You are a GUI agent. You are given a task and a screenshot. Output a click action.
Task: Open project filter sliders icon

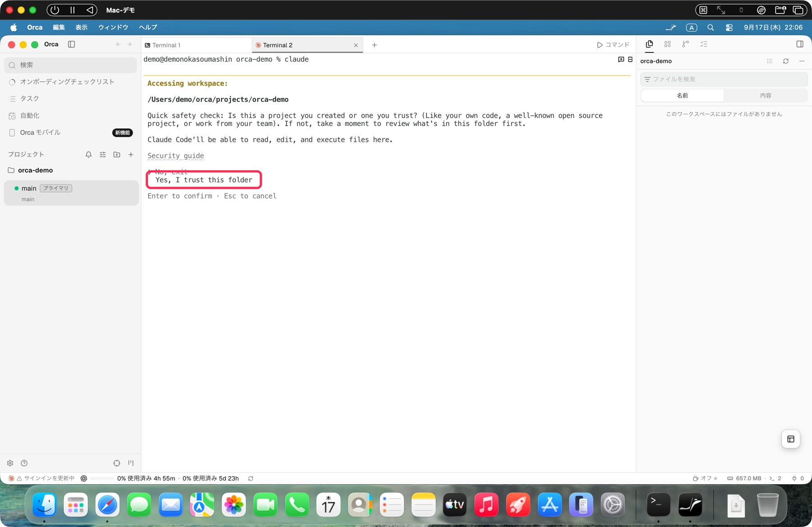click(103, 155)
